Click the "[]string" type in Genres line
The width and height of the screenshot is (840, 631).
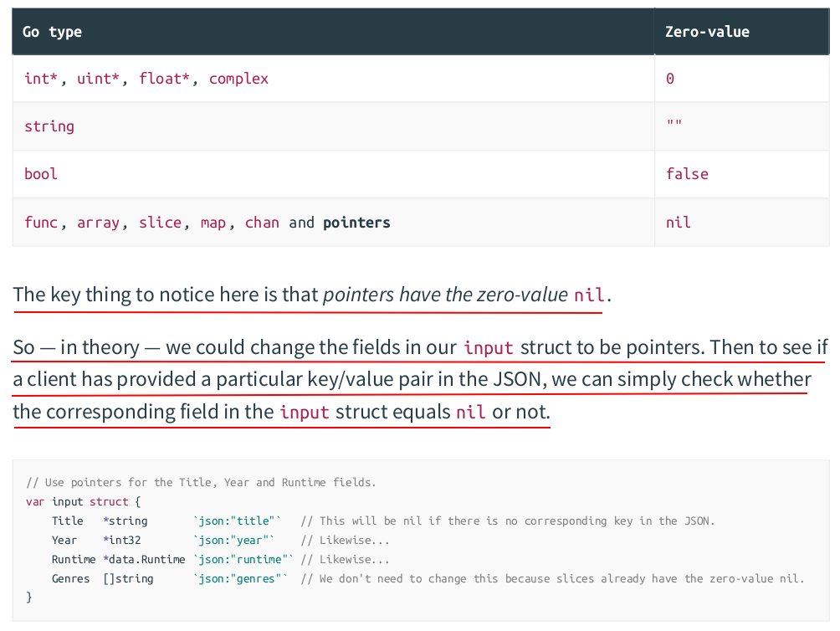coord(128,578)
